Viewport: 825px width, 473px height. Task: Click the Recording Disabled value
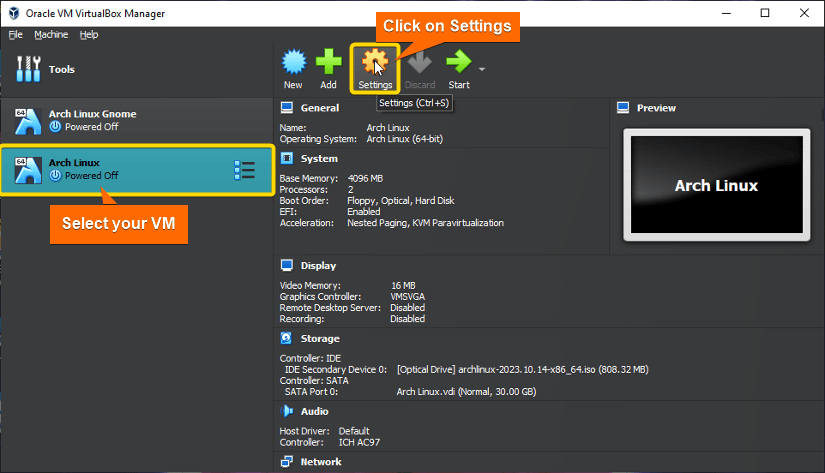407,318
